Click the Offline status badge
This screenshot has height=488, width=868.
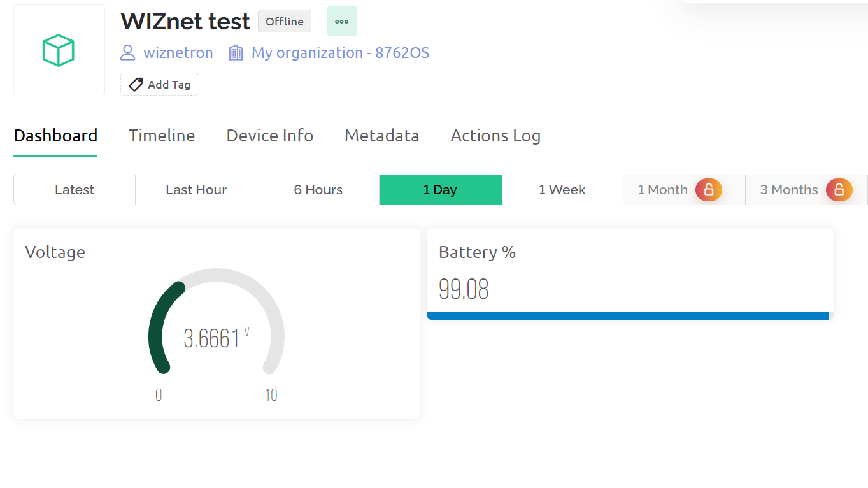click(x=285, y=21)
